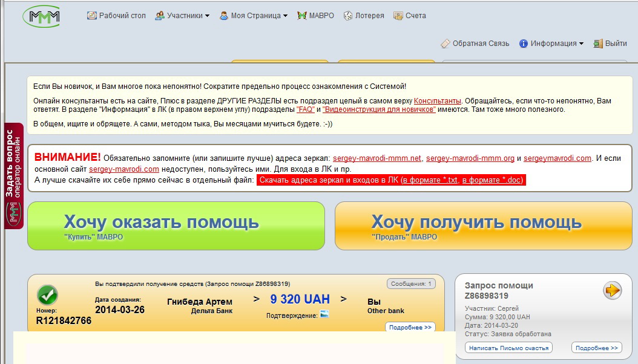Follow the sergeymavrodi.com mirror link
This screenshot has height=364, width=638.
[x=557, y=158]
